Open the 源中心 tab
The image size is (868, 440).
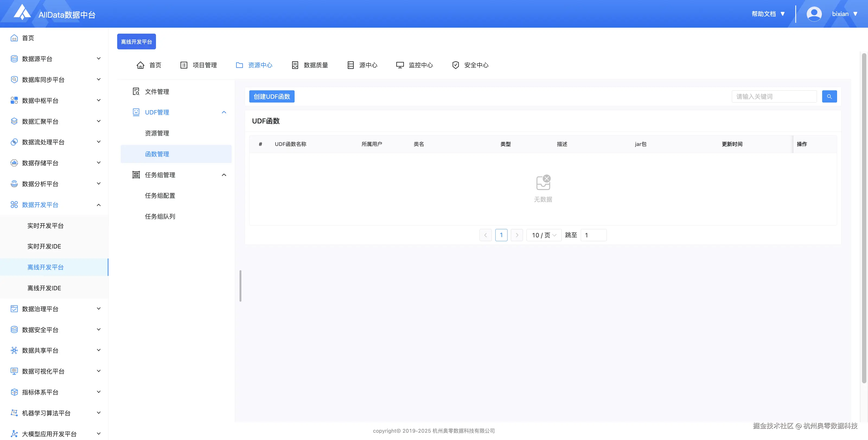(362, 65)
